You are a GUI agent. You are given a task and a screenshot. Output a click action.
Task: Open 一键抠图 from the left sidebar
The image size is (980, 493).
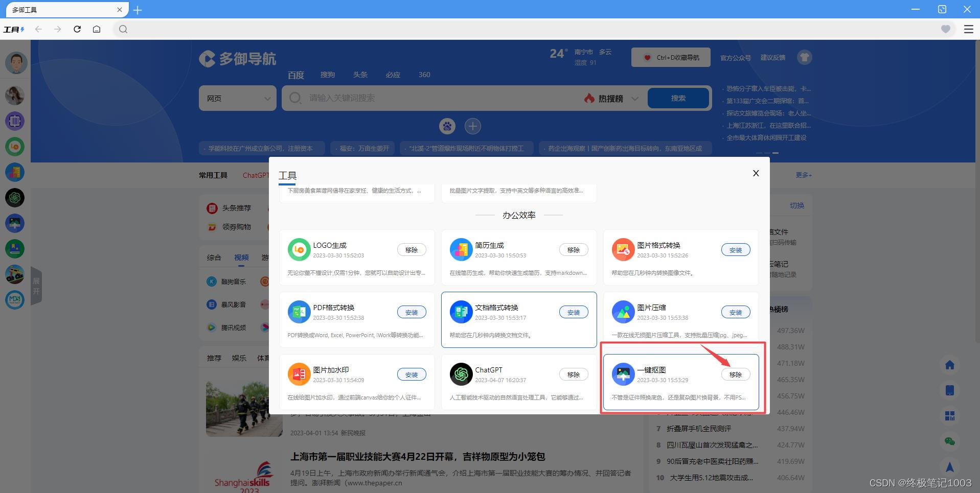click(15, 223)
